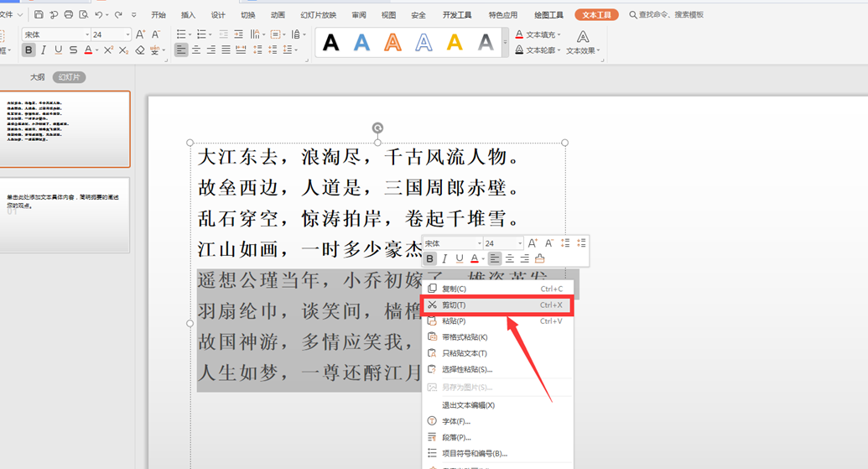Redo the last action
This screenshot has height=469, width=868.
click(118, 14)
